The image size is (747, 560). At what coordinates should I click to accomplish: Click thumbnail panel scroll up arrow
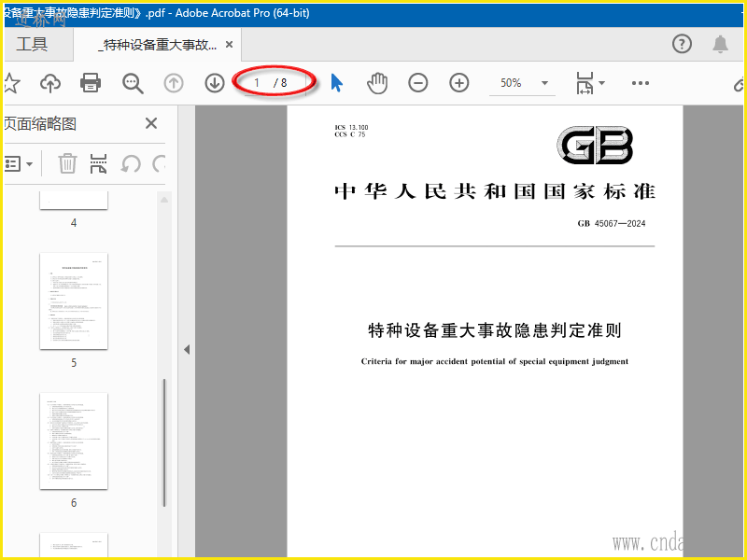tap(164, 200)
